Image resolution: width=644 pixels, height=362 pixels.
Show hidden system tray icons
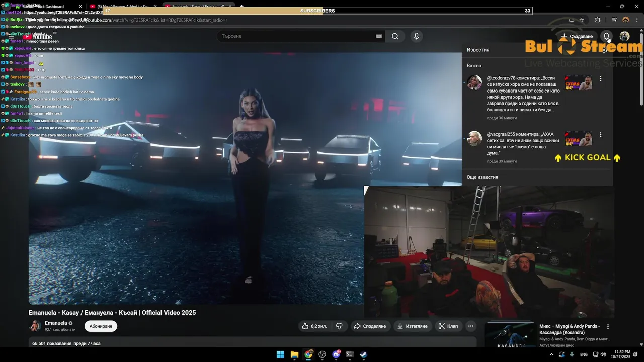(551, 354)
